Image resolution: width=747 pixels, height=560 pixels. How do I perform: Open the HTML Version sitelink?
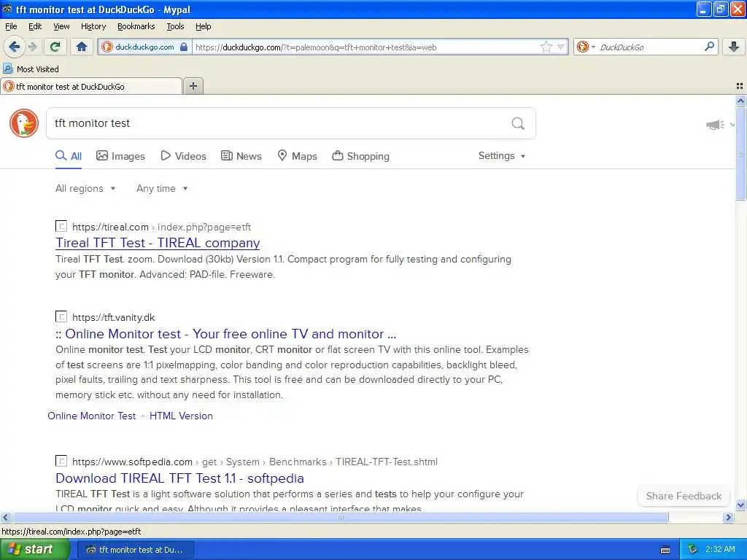[x=181, y=416]
